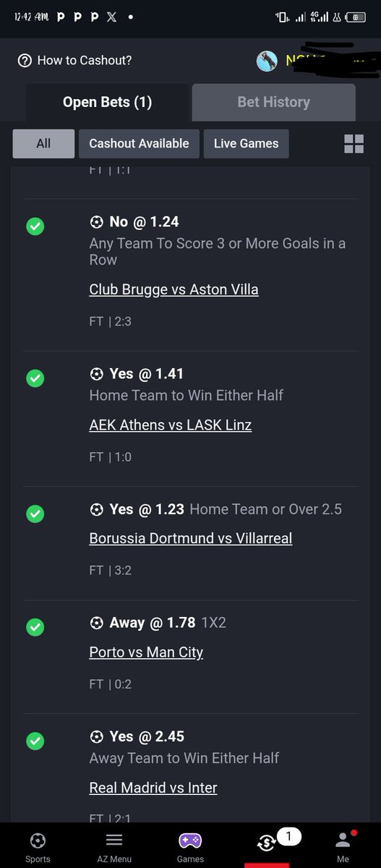Open AZ Menu hamburger icon
381x868 pixels.
(114, 841)
